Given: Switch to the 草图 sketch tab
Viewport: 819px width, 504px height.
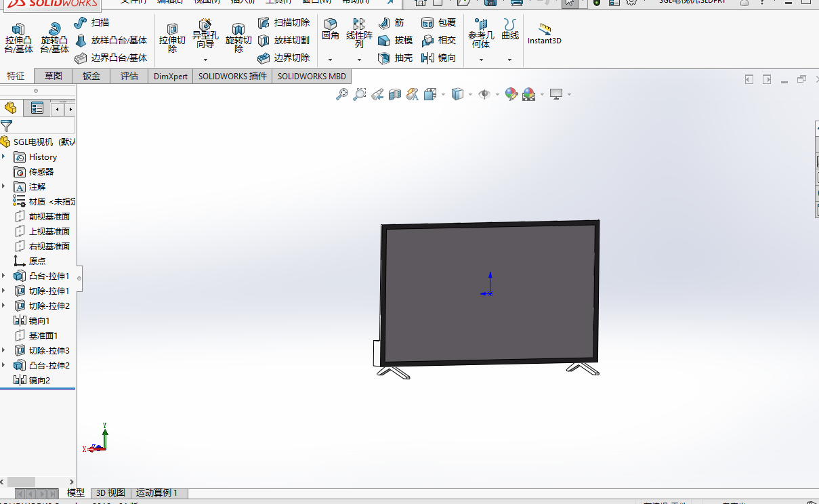Looking at the screenshot, I should coord(54,76).
